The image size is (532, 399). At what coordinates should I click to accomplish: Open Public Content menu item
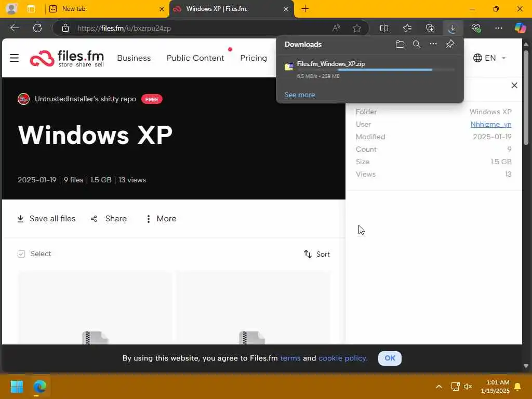195,58
